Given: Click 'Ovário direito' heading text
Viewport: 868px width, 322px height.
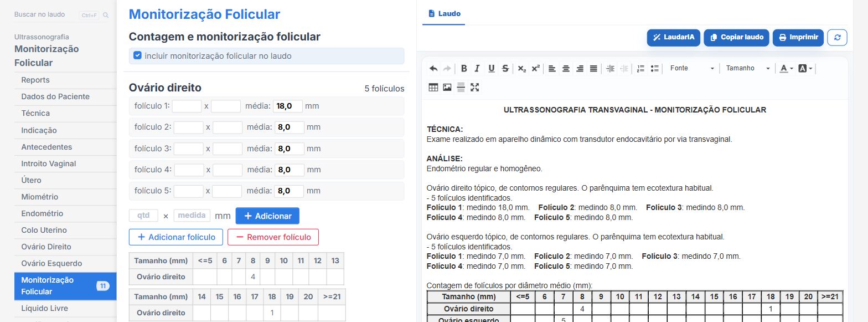Looking at the screenshot, I should click(x=165, y=88).
